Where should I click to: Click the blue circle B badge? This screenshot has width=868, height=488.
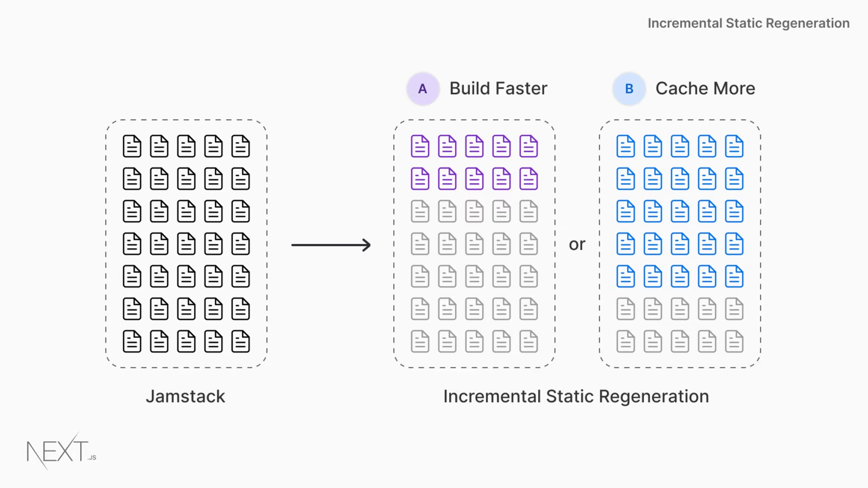click(629, 89)
